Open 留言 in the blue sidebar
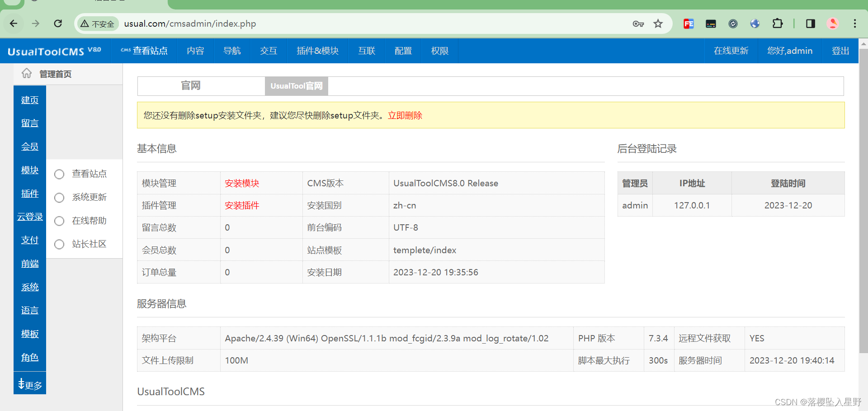This screenshot has width=868, height=411. click(30, 123)
